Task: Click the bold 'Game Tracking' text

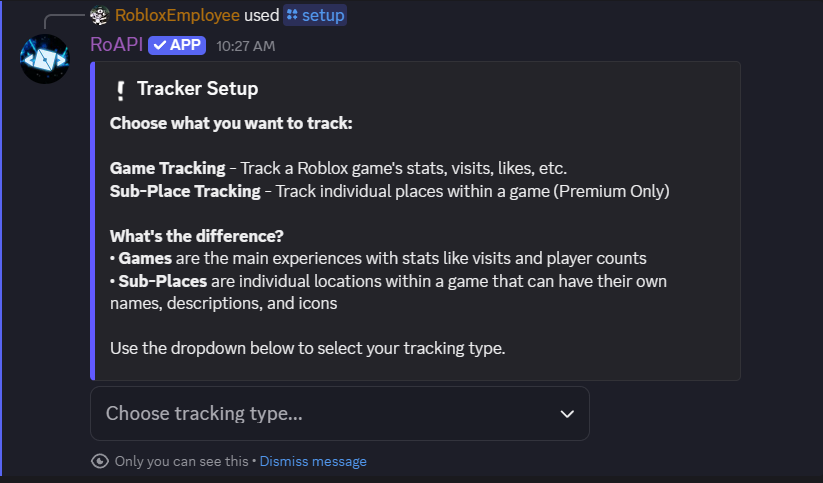Action: point(167,168)
